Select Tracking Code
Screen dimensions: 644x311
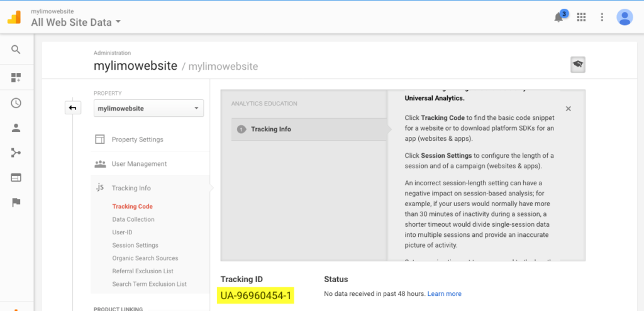click(x=132, y=206)
